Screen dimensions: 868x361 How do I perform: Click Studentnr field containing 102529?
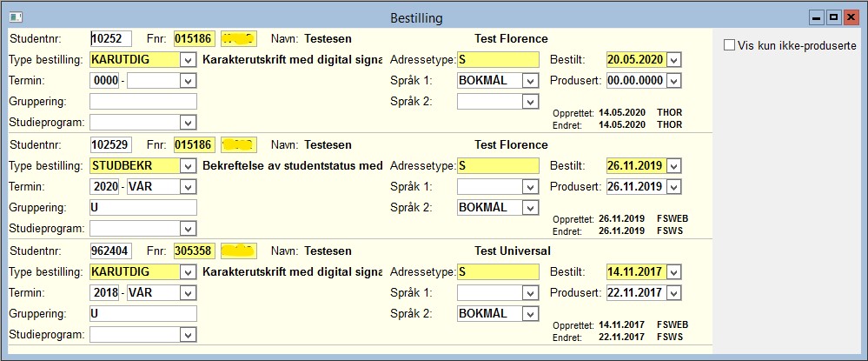110,144
